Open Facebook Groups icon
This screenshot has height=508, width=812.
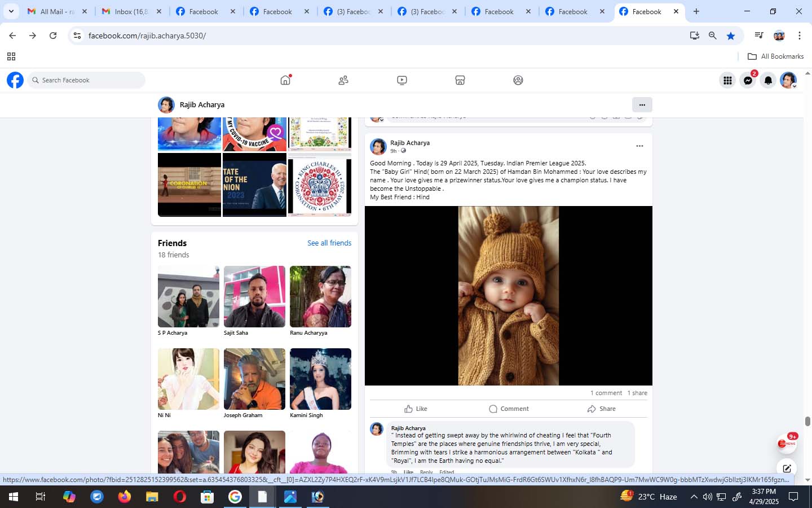[518, 80]
